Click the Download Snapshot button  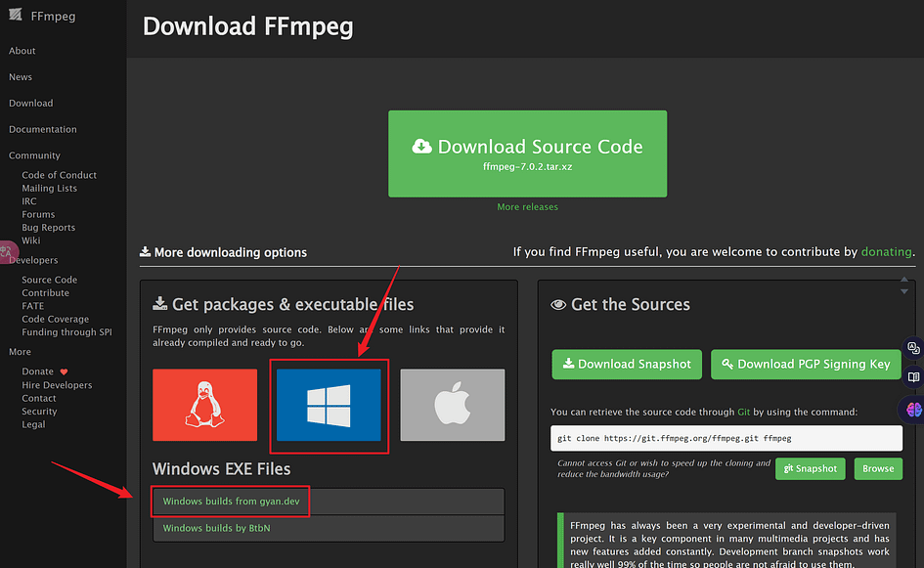point(627,364)
